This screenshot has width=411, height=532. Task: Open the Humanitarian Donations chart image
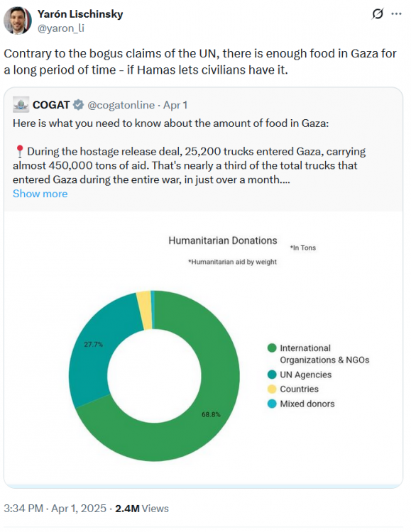[204, 349]
